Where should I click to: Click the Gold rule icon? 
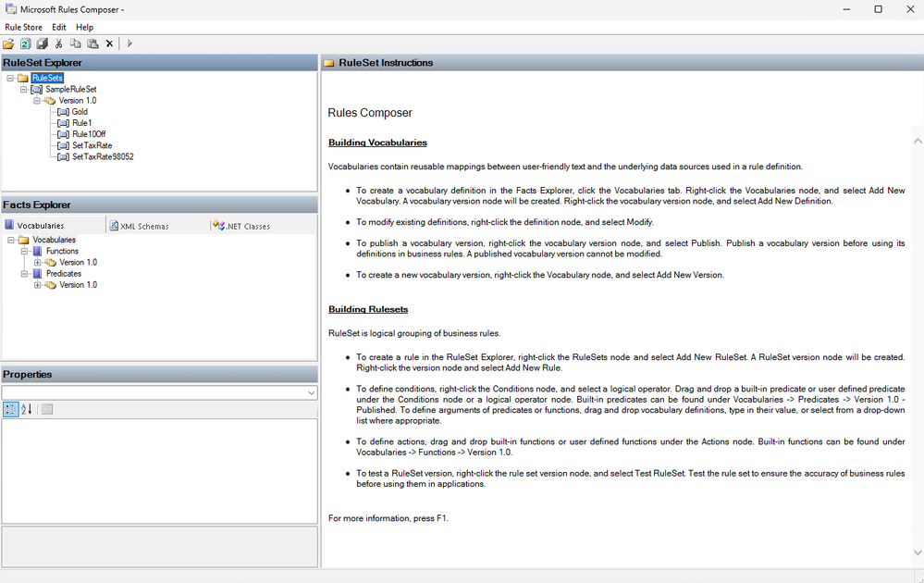pos(63,112)
